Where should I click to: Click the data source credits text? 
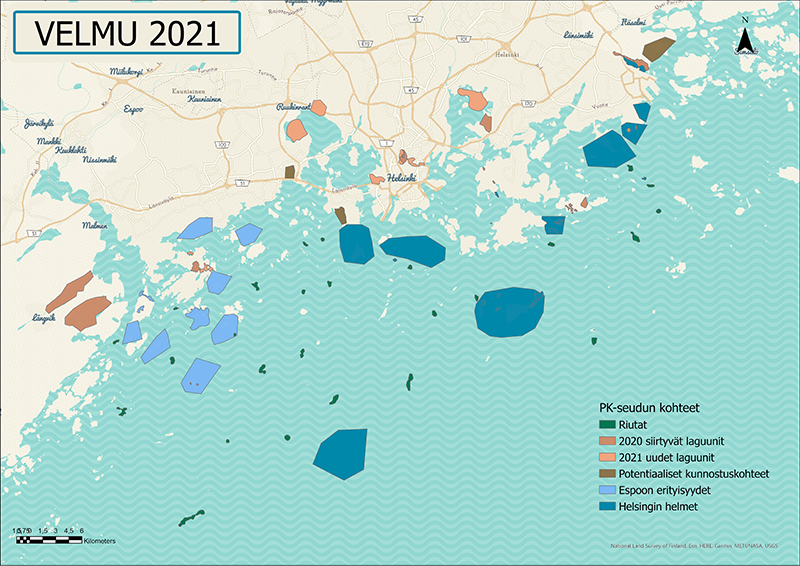click(x=695, y=546)
